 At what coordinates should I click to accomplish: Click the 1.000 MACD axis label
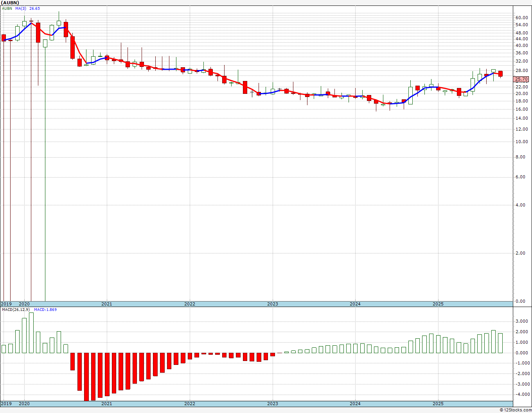tap(521, 342)
